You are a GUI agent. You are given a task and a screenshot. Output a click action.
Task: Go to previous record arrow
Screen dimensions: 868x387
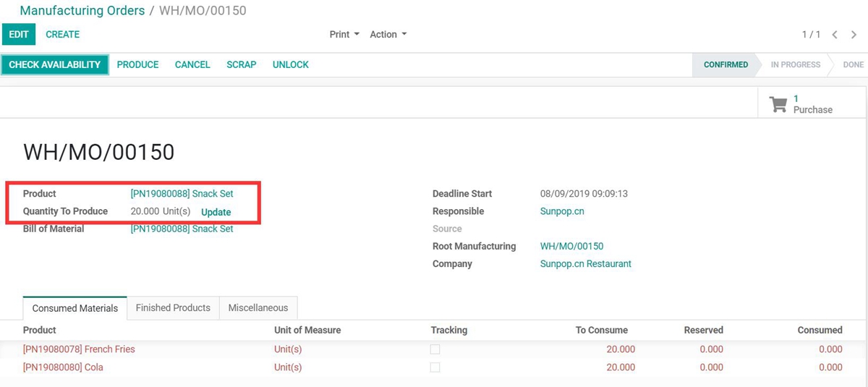[x=835, y=35]
